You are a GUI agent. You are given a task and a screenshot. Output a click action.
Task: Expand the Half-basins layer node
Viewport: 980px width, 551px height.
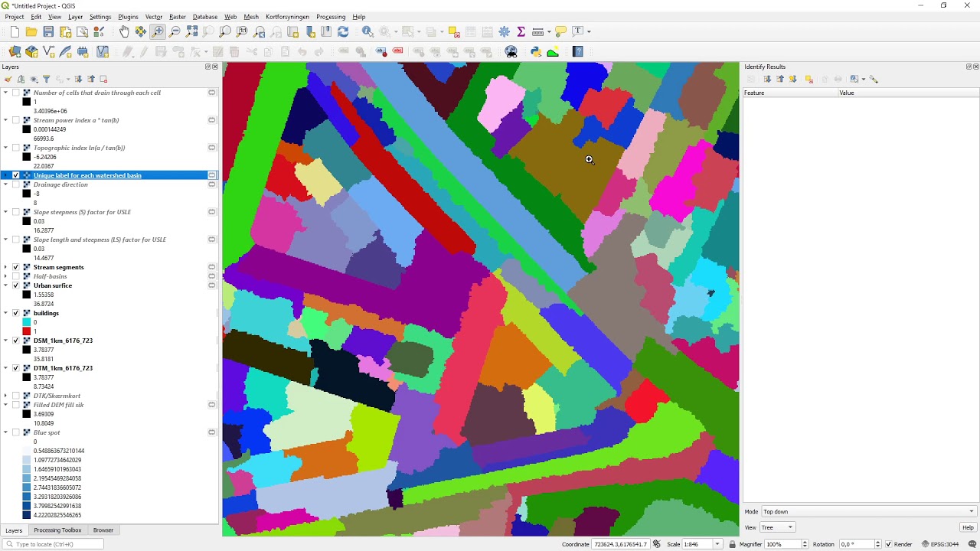tap(6, 276)
